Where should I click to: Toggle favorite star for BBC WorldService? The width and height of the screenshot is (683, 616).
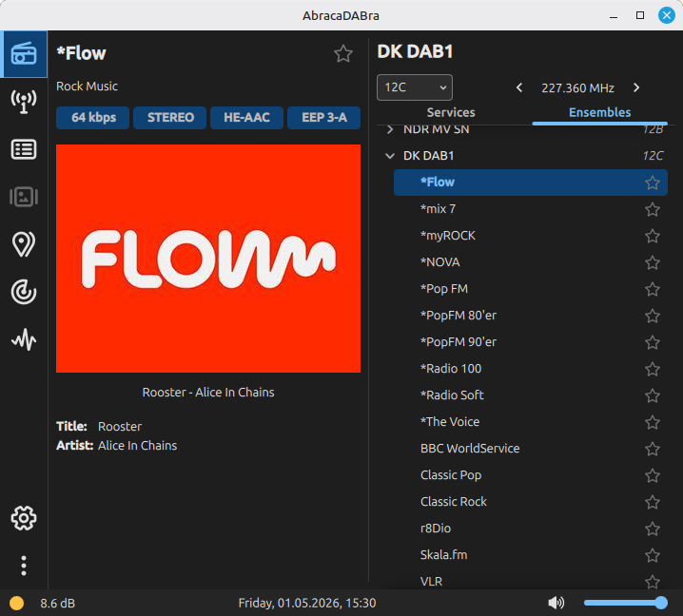point(652,449)
